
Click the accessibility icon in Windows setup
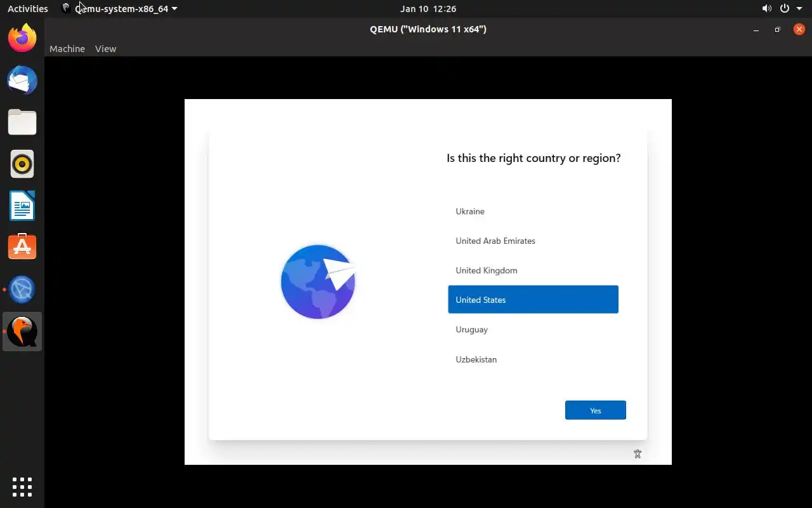(x=638, y=454)
